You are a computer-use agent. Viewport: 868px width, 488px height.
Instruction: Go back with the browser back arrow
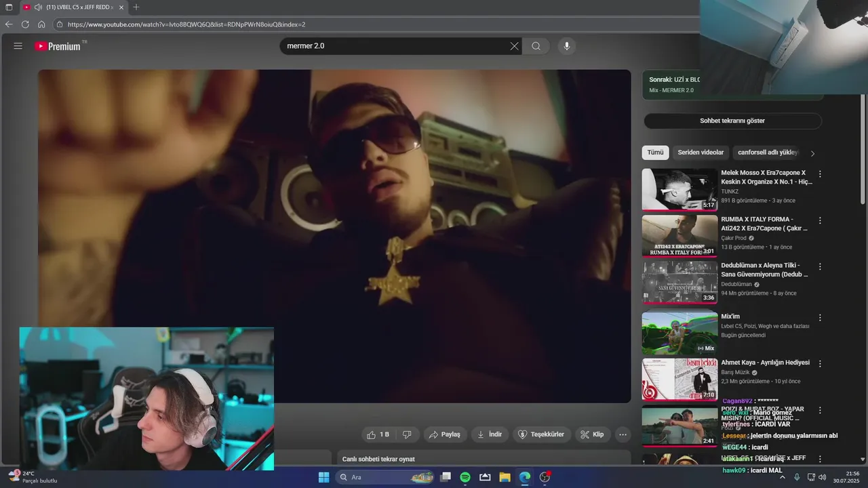[x=9, y=24]
